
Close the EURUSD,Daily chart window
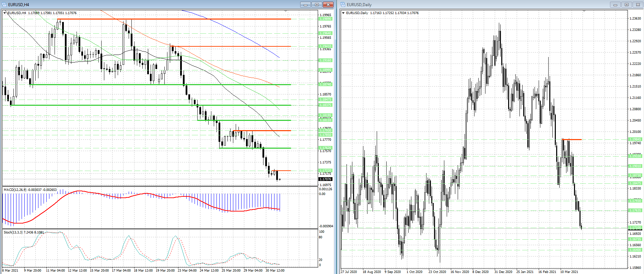[638, 4]
